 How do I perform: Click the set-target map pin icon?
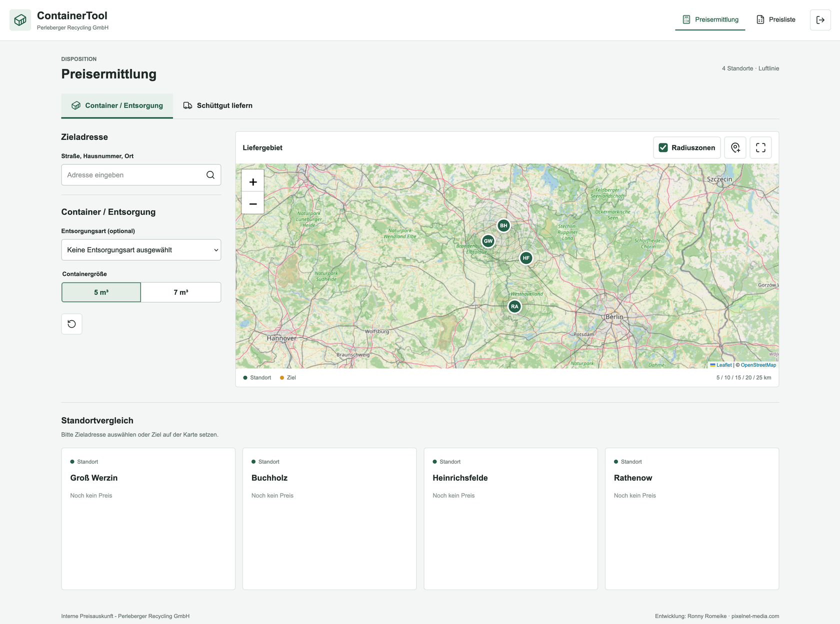click(x=735, y=148)
